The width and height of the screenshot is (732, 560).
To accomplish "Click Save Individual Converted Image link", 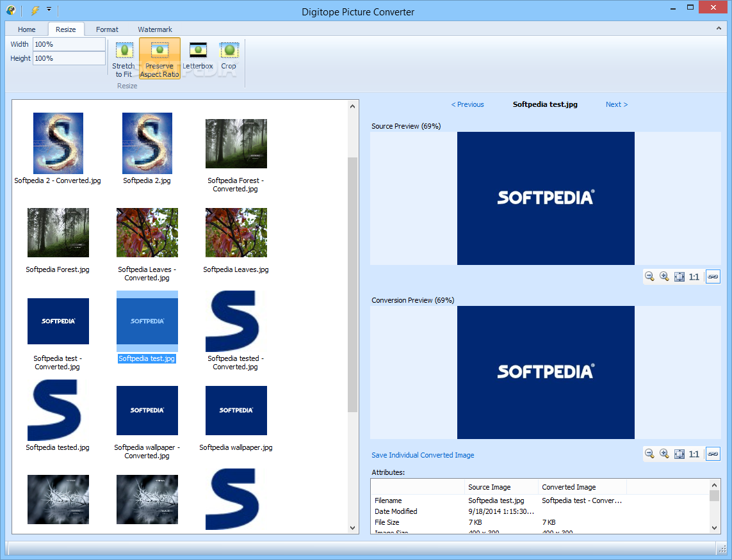I will 423,455.
